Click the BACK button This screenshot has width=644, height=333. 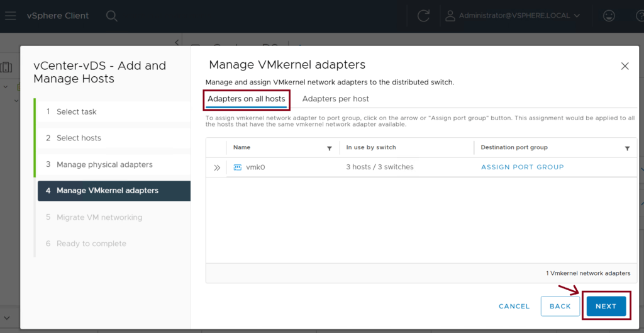560,307
